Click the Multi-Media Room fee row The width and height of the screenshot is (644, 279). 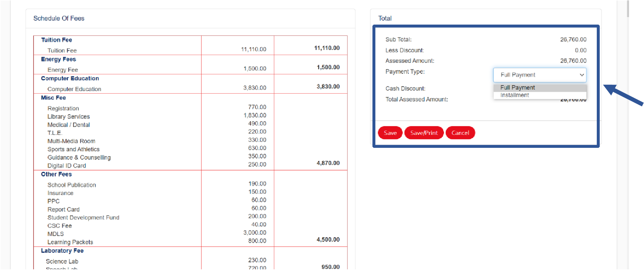tap(71, 141)
